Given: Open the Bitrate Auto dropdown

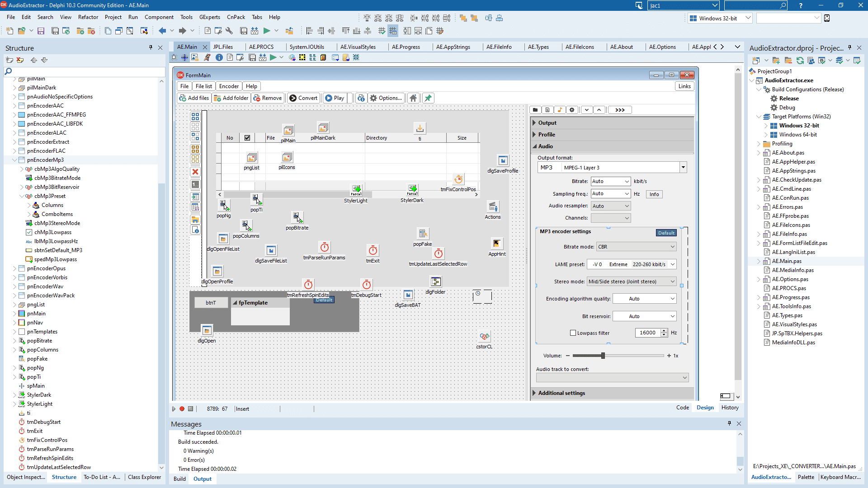Looking at the screenshot, I should coord(627,181).
